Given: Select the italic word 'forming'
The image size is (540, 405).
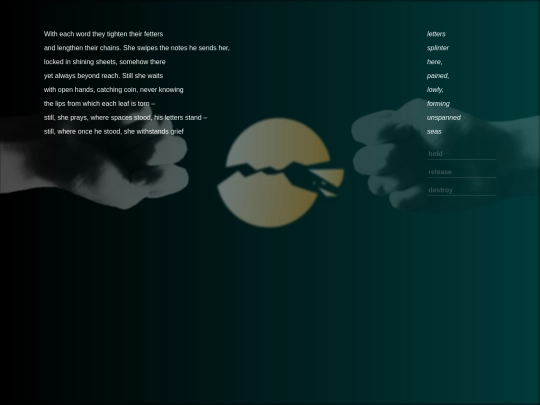Looking at the screenshot, I should tap(438, 104).
